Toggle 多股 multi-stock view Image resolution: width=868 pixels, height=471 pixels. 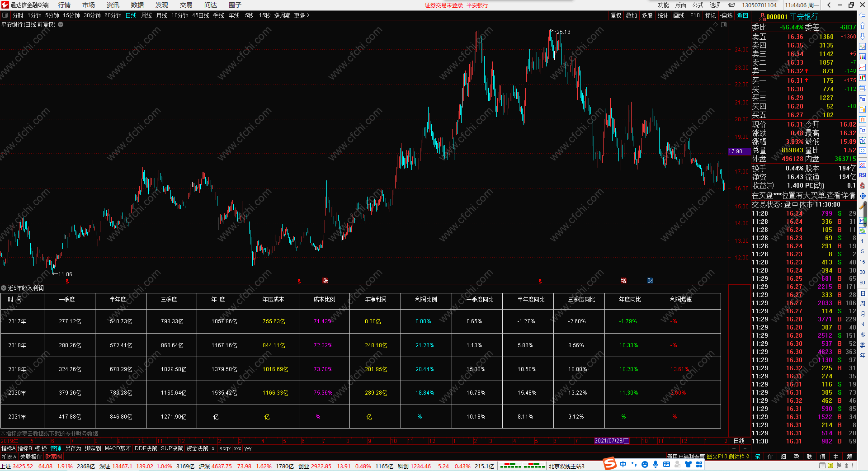point(647,15)
